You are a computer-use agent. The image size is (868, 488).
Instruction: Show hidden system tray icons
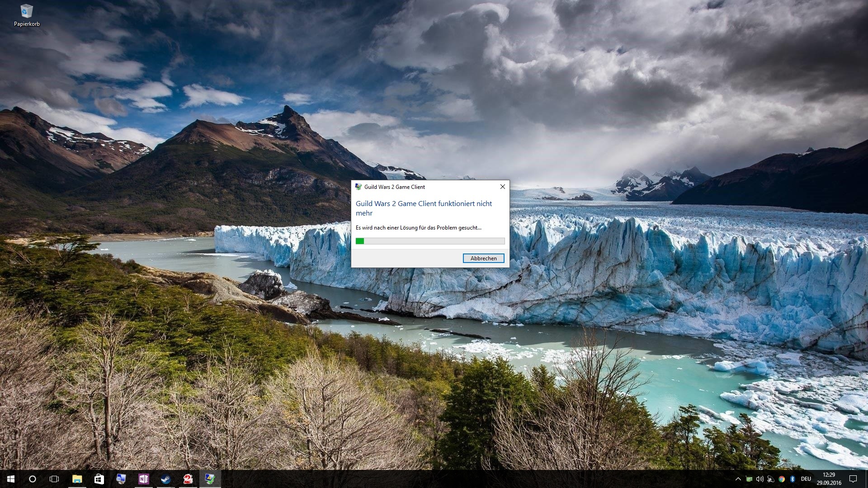(x=738, y=479)
